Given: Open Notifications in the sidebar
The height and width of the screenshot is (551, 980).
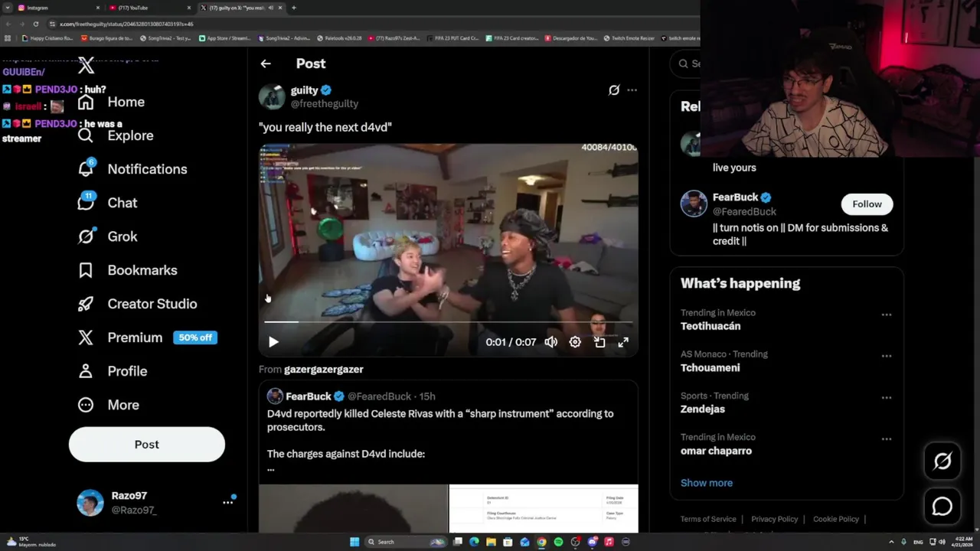Looking at the screenshot, I should click(x=132, y=169).
